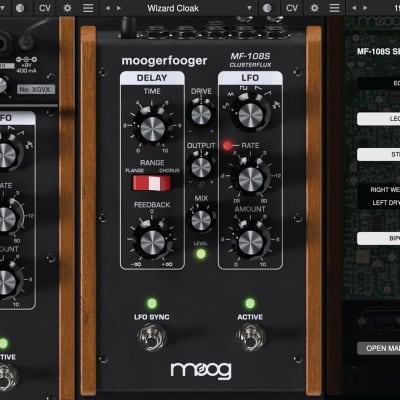Click the left pedal's rate knob
The width and height of the screenshot is (400, 400).
pos(6,219)
